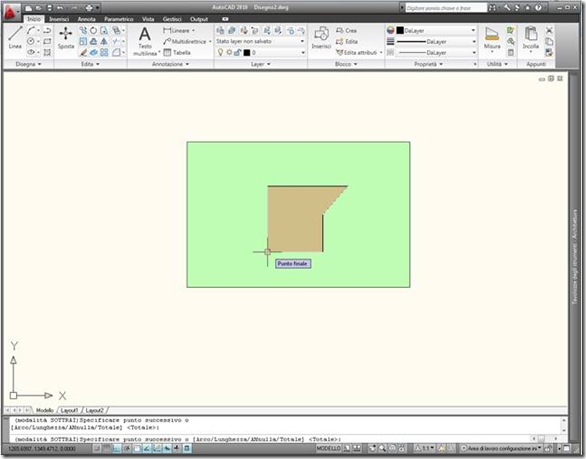Screen dimensions: 586x459
Task: Toggle the layer lock icon
Action: pyautogui.click(x=237, y=53)
